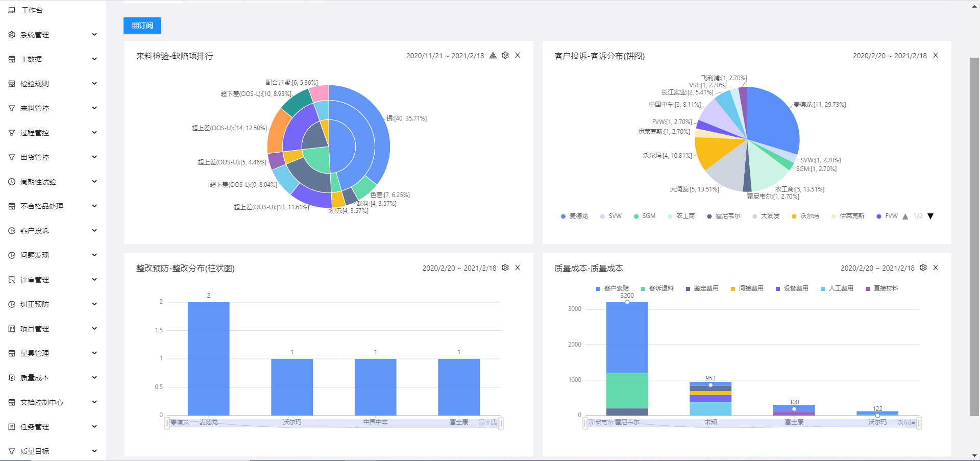Open settings gear of 整改预防 chart
The image size is (980, 461).
point(505,268)
